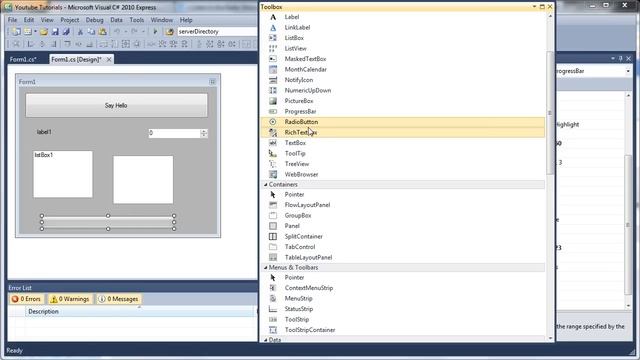640x360 pixels.
Task: Pick the ContextMenuStrip item
Action: tap(309, 288)
